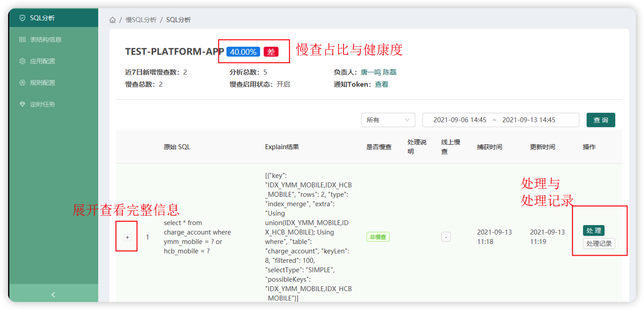Image resolution: width=644 pixels, height=310 pixels.
Task: Collapse the sidebar with the left arrow
Action: coord(53,294)
